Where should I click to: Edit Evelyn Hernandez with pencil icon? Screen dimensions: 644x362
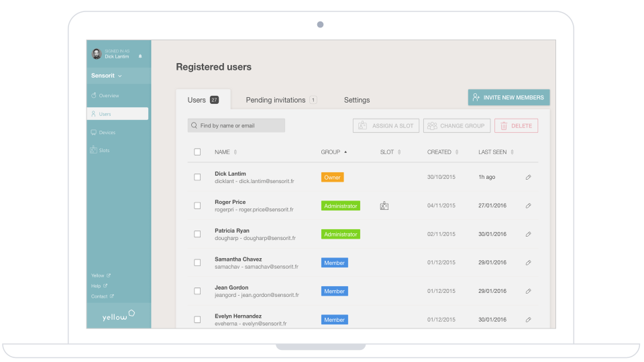[x=528, y=319]
